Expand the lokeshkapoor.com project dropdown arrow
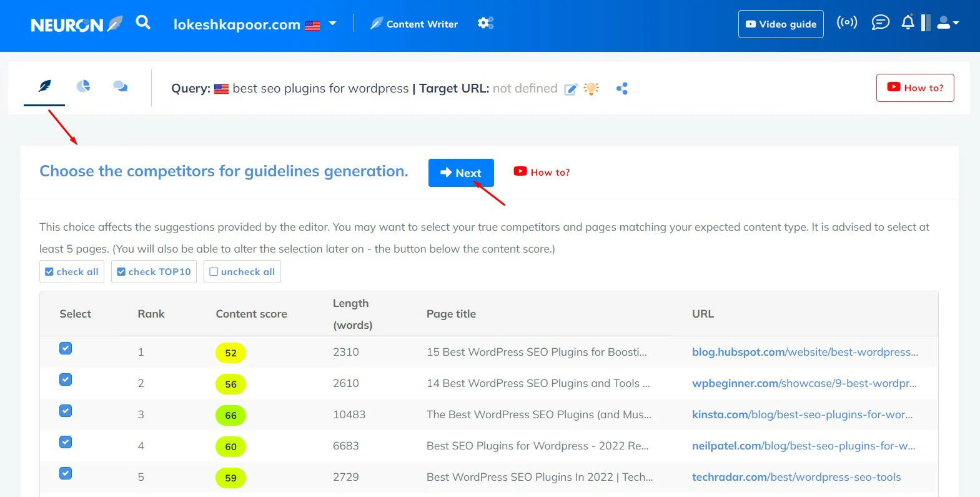Screen dimensions: 980x497 [x=332, y=24]
